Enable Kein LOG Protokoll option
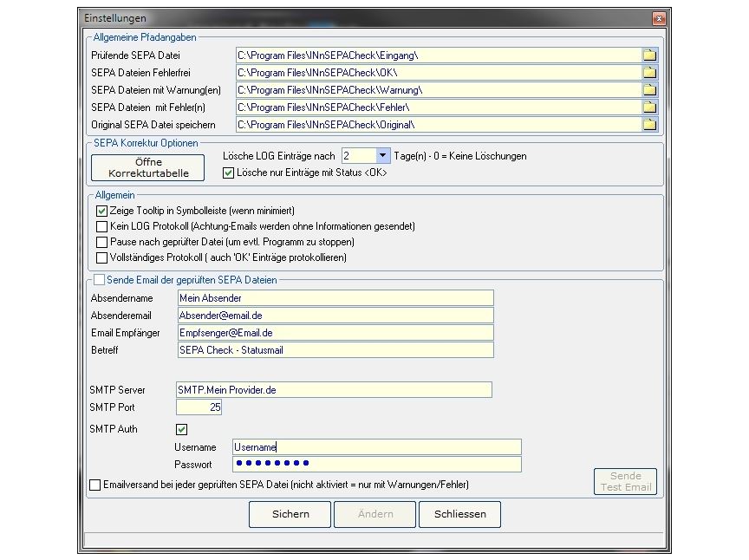The width and height of the screenshot is (749, 560). (x=102, y=226)
